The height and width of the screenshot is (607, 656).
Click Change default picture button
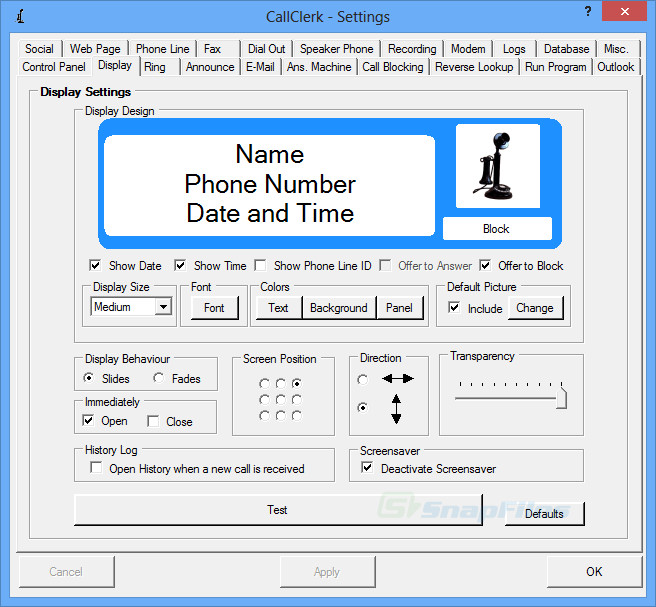click(535, 308)
